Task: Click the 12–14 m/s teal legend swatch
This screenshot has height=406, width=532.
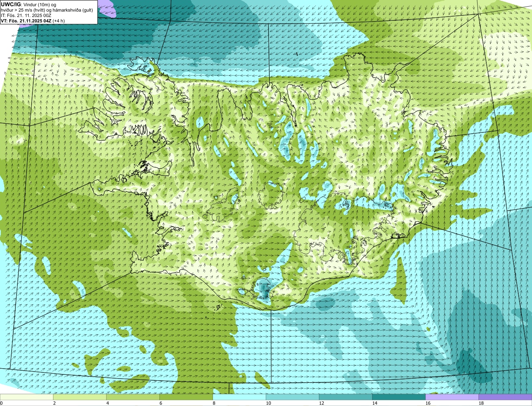Action: [x=346, y=397]
